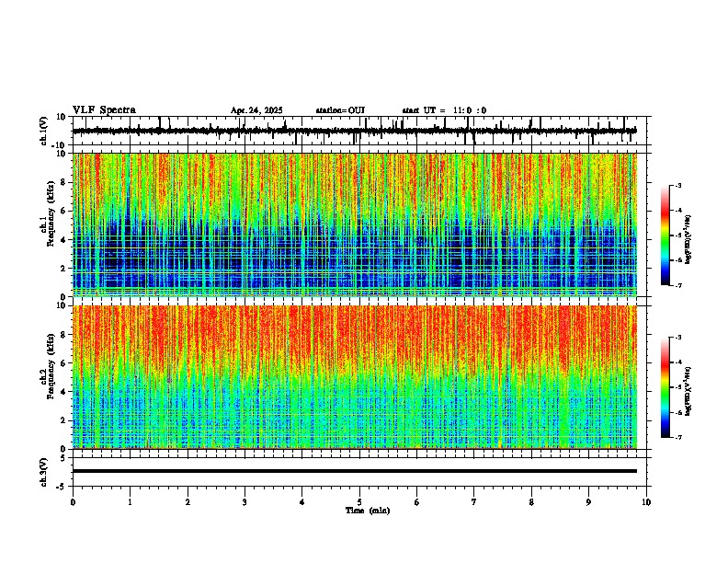Click the ch.2 color scale bar
This screenshot has width=728, height=563.
coord(665,387)
